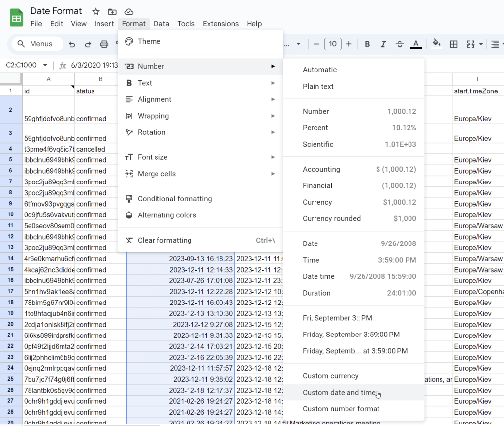The width and height of the screenshot is (504, 426).
Task: Apply Accounting format
Action: coord(353,169)
